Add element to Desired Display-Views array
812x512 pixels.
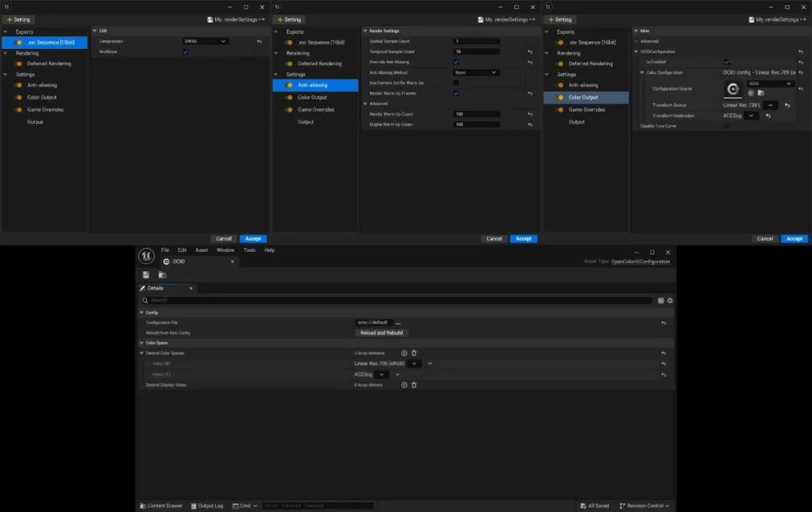coord(404,385)
